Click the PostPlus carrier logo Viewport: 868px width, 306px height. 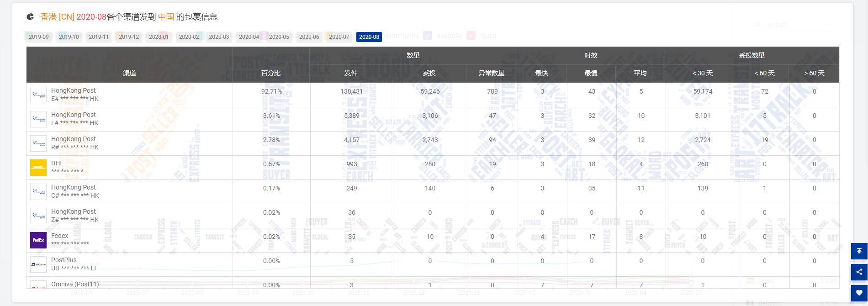pyautogui.click(x=38, y=264)
